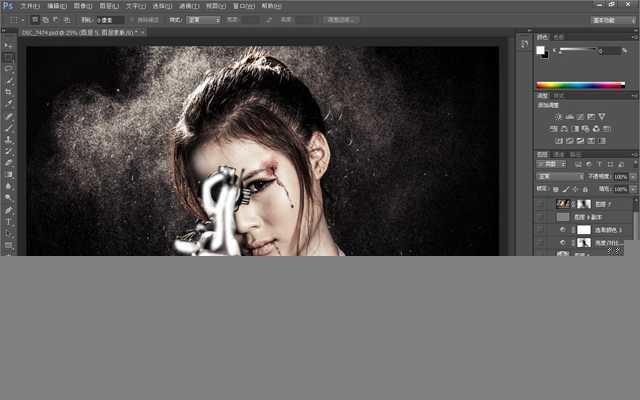Open the 图像(I) menu
This screenshot has height=400, width=640.
click(x=82, y=6)
